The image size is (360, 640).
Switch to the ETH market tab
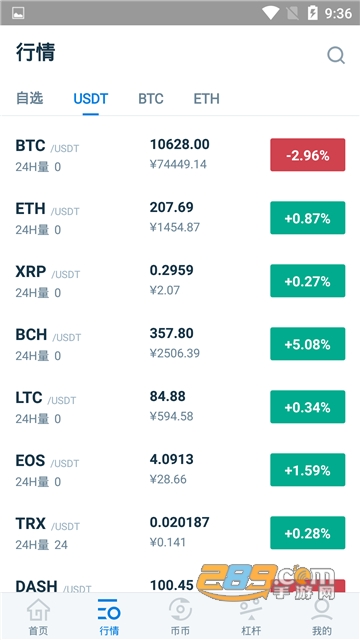(x=207, y=98)
